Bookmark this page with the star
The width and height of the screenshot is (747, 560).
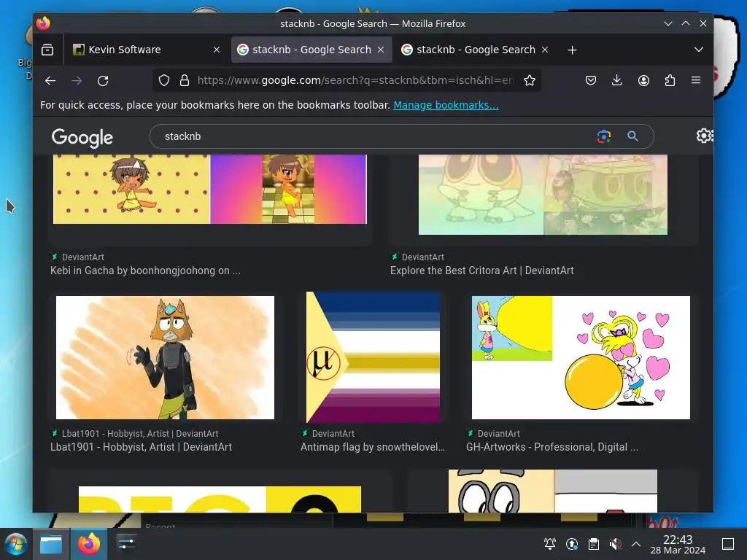(x=530, y=80)
